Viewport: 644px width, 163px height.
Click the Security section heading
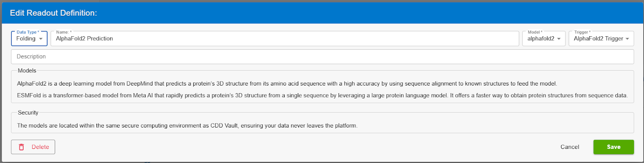click(x=28, y=113)
